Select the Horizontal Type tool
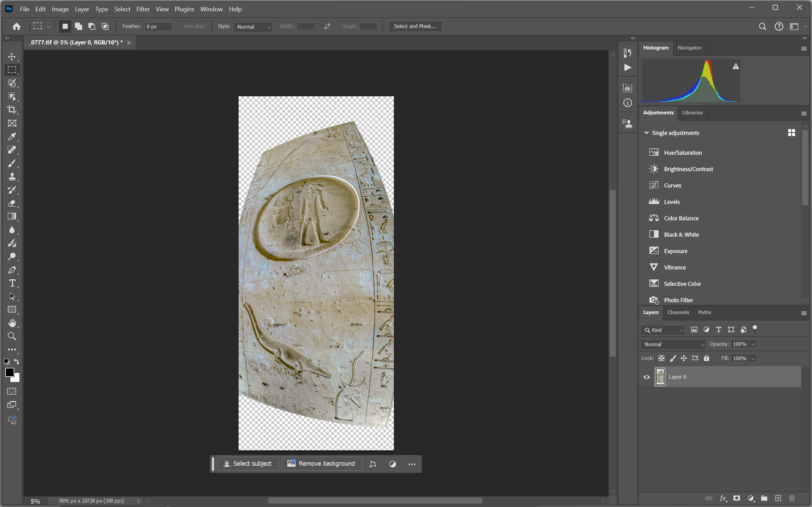 point(12,283)
